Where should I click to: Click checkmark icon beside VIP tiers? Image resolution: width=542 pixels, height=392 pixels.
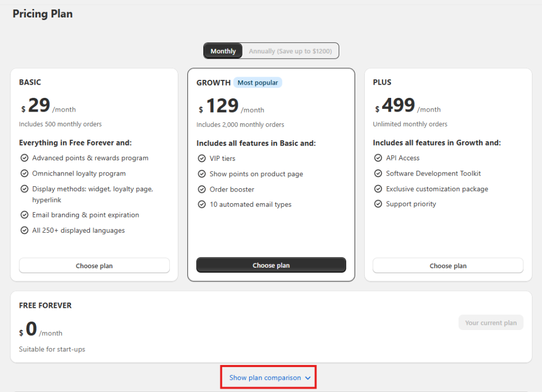(202, 158)
